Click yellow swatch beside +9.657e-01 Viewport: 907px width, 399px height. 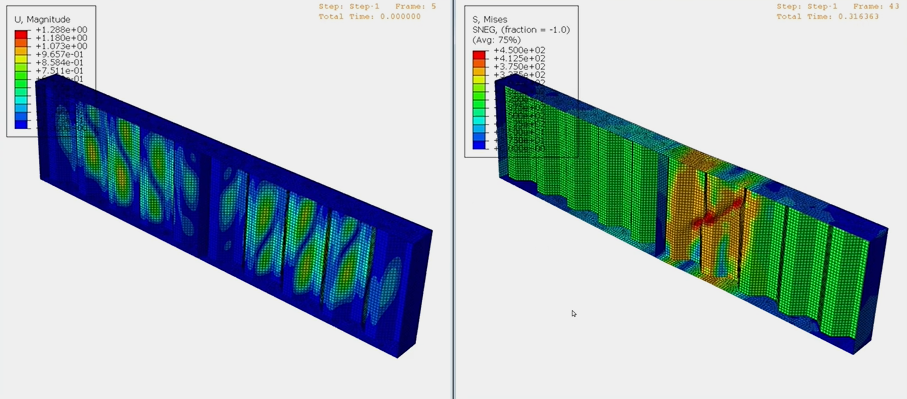coord(21,58)
